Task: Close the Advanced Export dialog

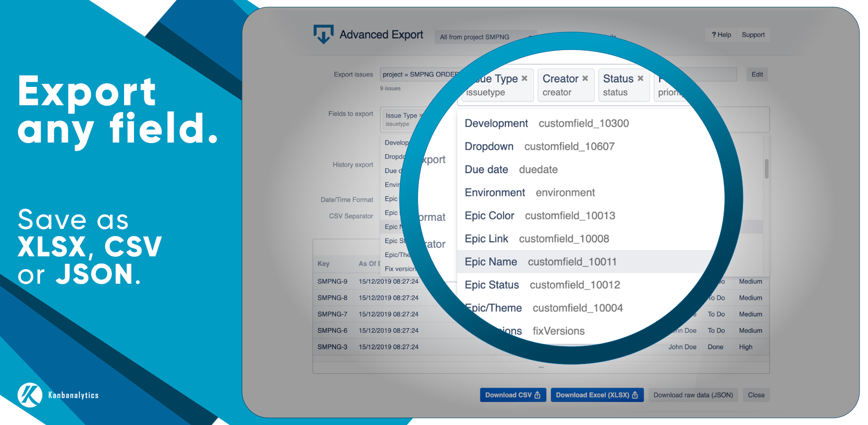Action: pyautogui.click(x=756, y=395)
